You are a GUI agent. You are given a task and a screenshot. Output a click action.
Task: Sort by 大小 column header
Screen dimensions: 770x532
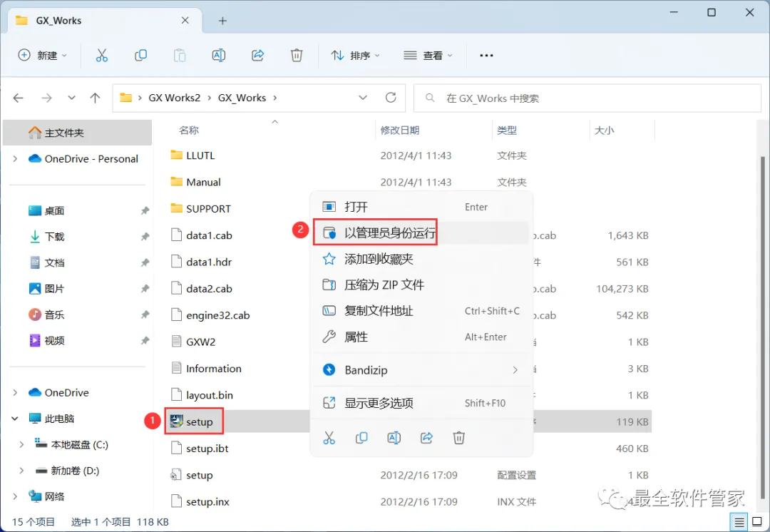[x=604, y=131]
